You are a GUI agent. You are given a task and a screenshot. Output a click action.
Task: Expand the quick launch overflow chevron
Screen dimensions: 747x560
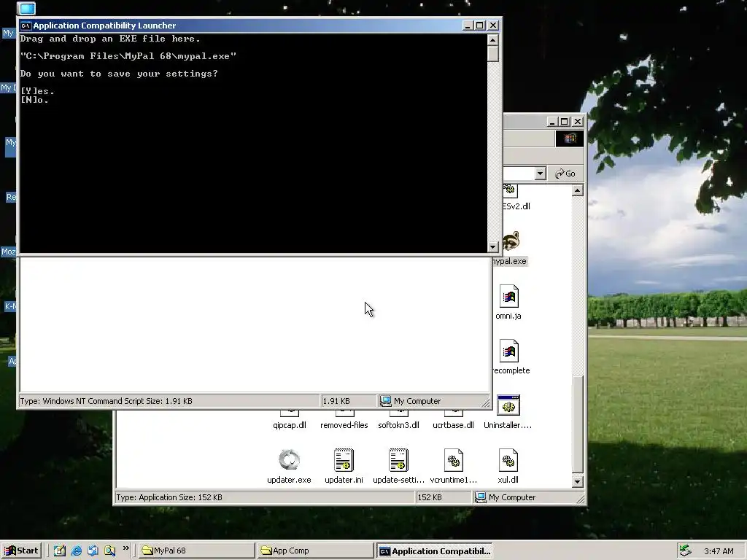125,548
